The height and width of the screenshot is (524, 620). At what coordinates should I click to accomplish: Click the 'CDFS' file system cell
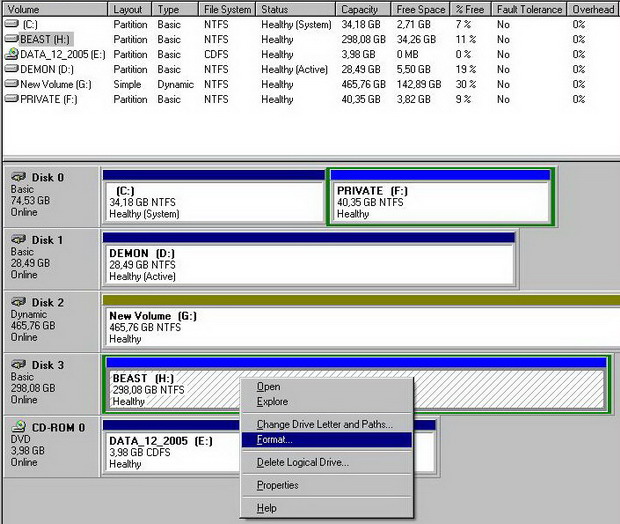pyautogui.click(x=216, y=54)
